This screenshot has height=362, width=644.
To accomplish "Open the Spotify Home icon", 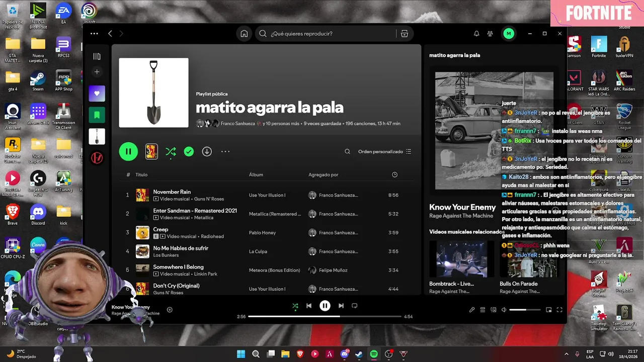I will 244,34.
